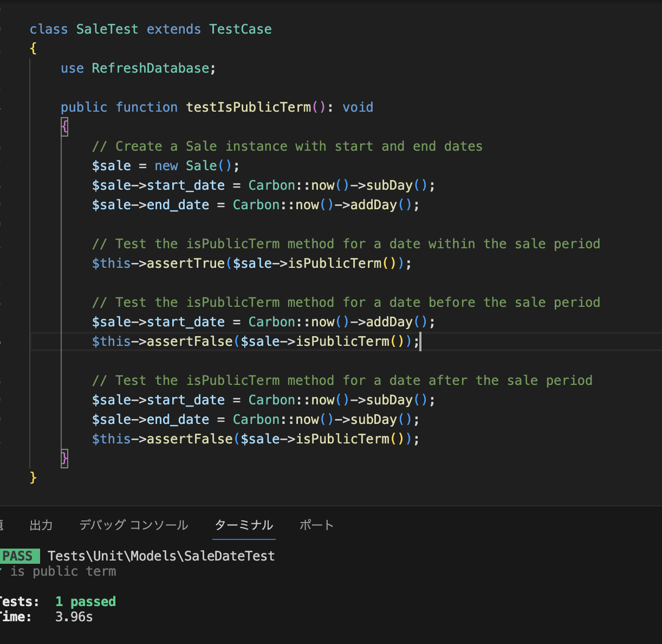The height and width of the screenshot is (644, 662).
Task: Click the comment about date before sale period
Action: pos(346,302)
